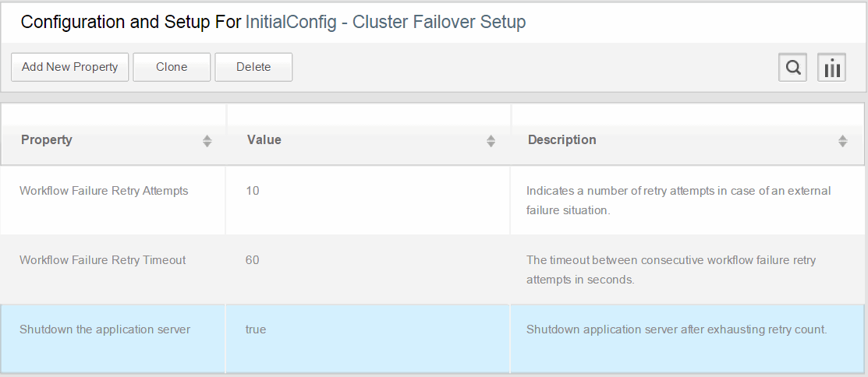
Task: Click the Add New Property button
Action: tap(69, 68)
